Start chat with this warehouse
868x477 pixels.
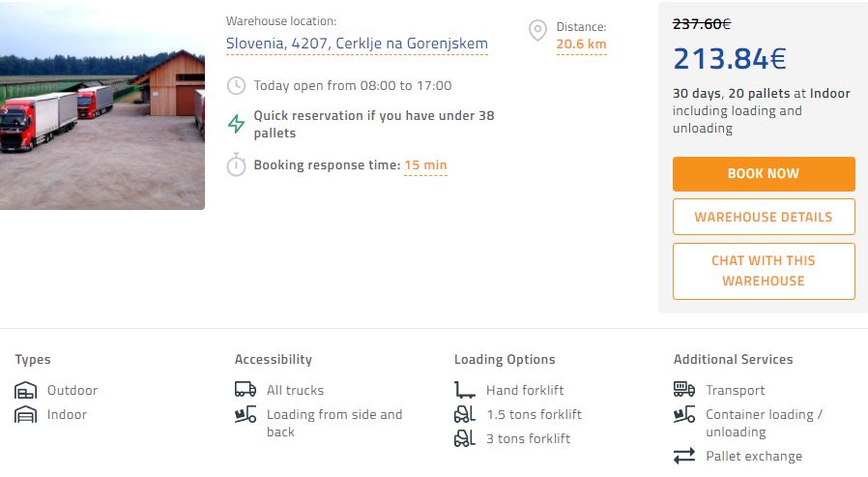[764, 271]
